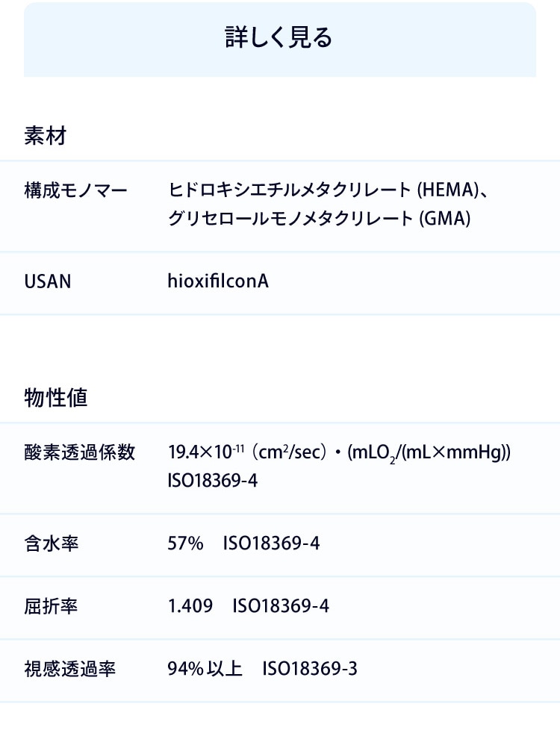The image size is (560, 748).
Task: Select the 酸素透過係数 row label
Action: (x=79, y=452)
